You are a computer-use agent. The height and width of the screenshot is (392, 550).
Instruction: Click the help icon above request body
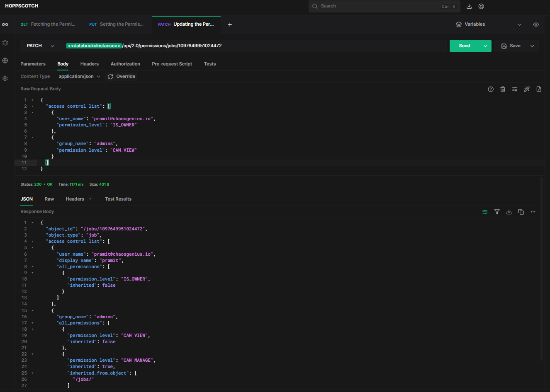(491, 89)
